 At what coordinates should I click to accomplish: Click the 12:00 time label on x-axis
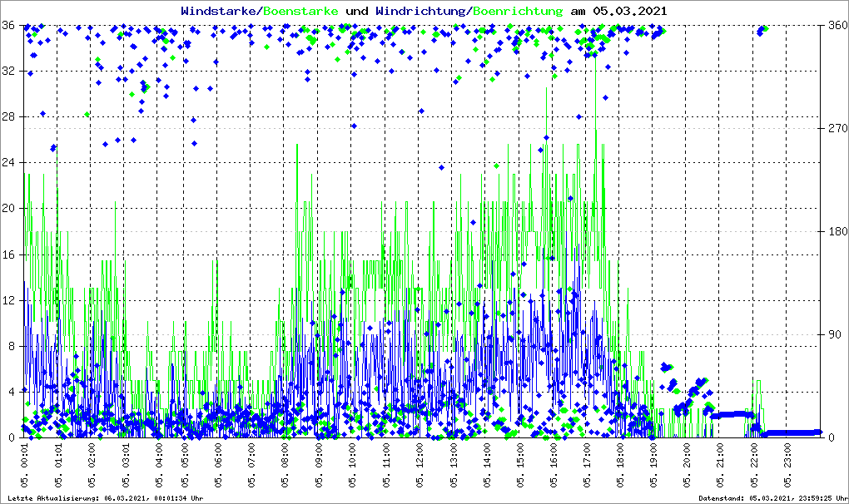tap(421, 468)
